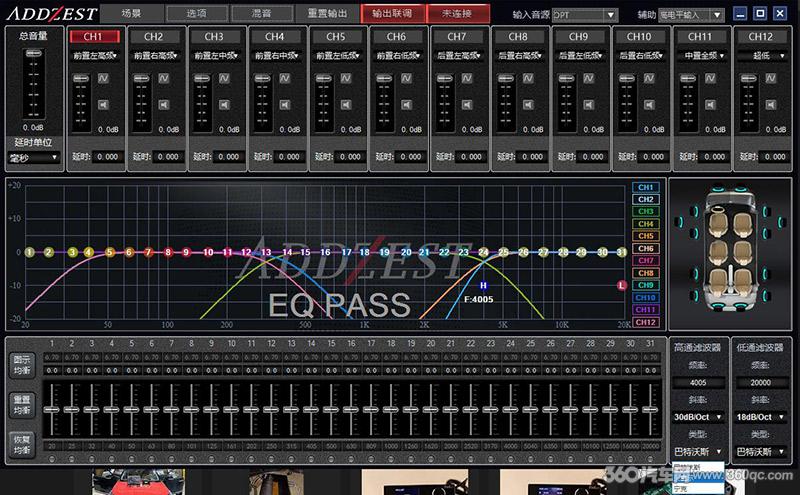Mute the CH6 strip
800x495 pixels.
tap(407, 105)
